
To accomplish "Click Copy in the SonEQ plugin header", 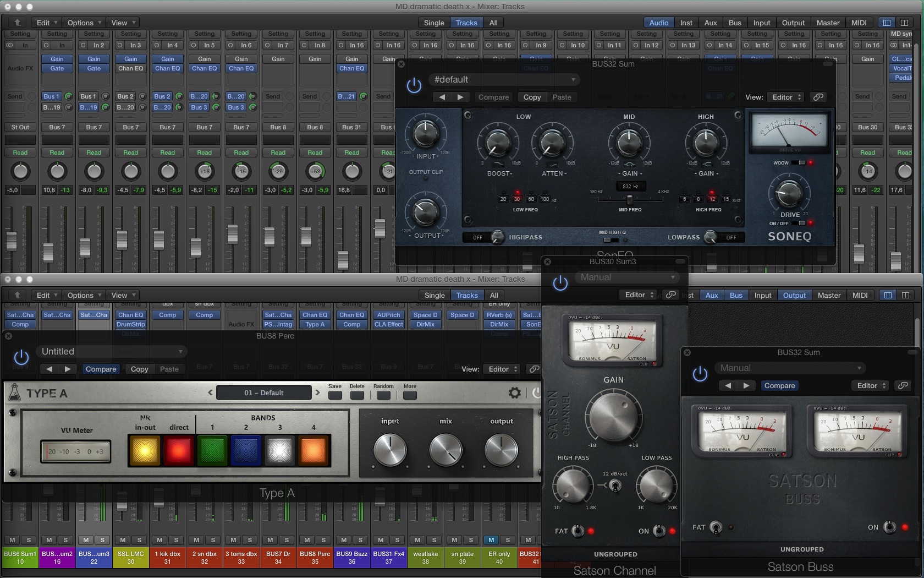I will click(x=532, y=97).
